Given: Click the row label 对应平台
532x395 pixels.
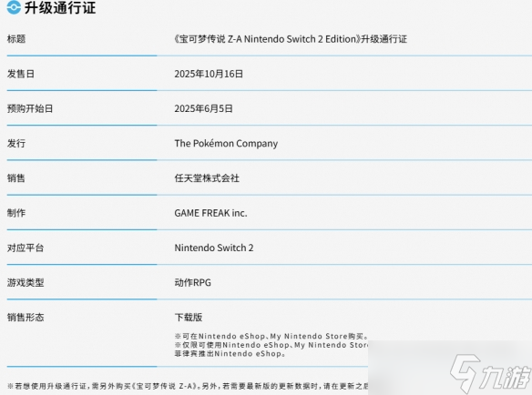Looking at the screenshot, I should [26, 248].
